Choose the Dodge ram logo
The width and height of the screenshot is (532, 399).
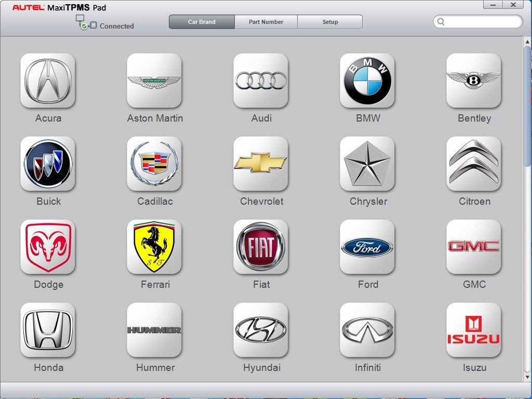pos(48,247)
